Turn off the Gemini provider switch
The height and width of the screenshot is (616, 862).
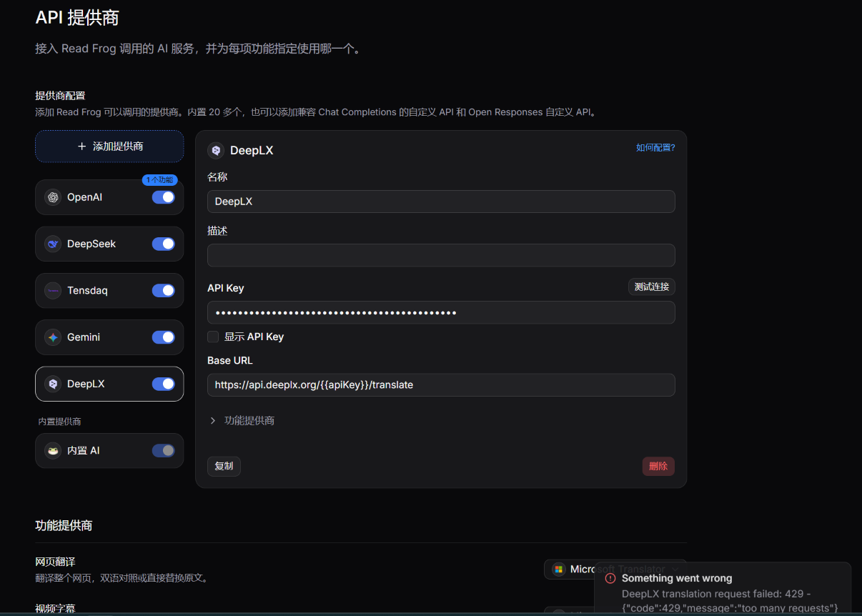point(164,337)
